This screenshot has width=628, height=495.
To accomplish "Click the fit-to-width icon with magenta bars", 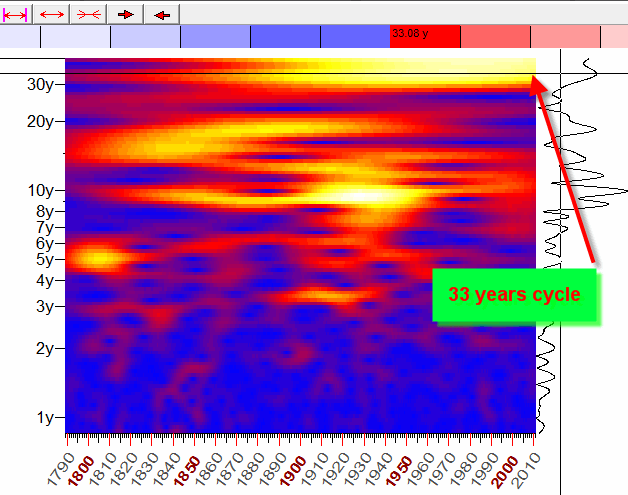I will (x=15, y=15).
